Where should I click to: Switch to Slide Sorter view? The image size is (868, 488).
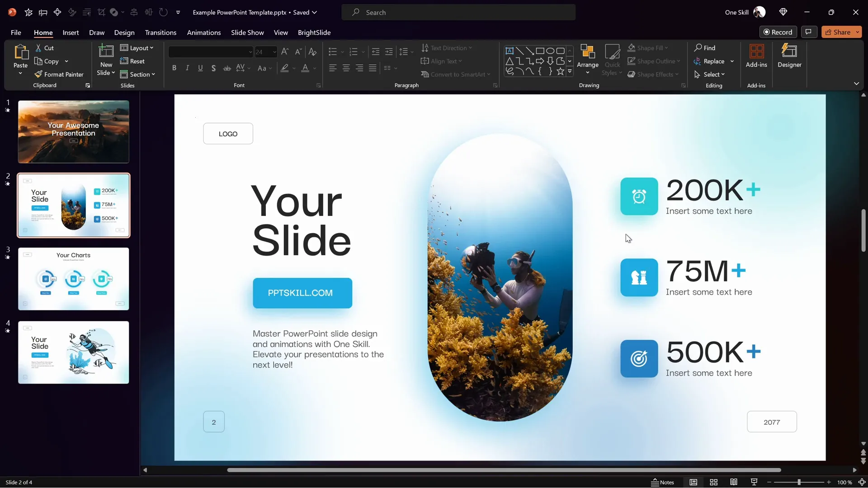tap(714, 482)
